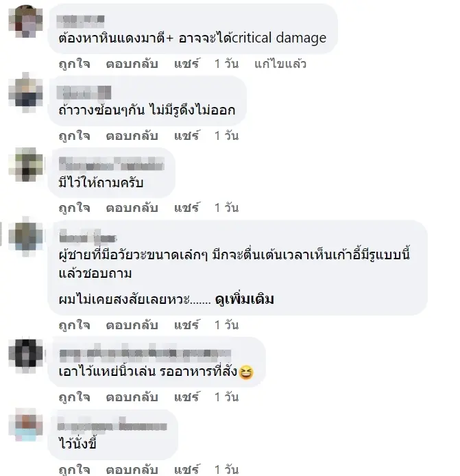
Task: Open second commenter's profile picture
Action: pyautogui.click(x=26, y=93)
